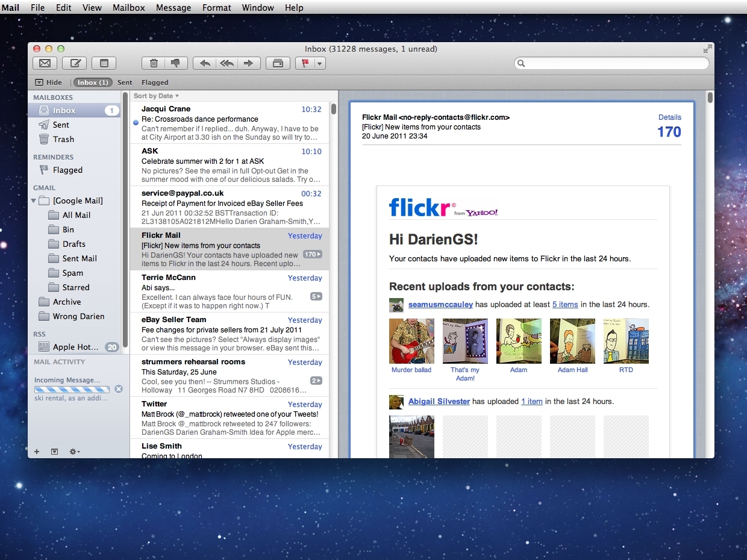Open the 5 items link
The height and width of the screenshot is (560, 747).
click(x=565, y=305)
